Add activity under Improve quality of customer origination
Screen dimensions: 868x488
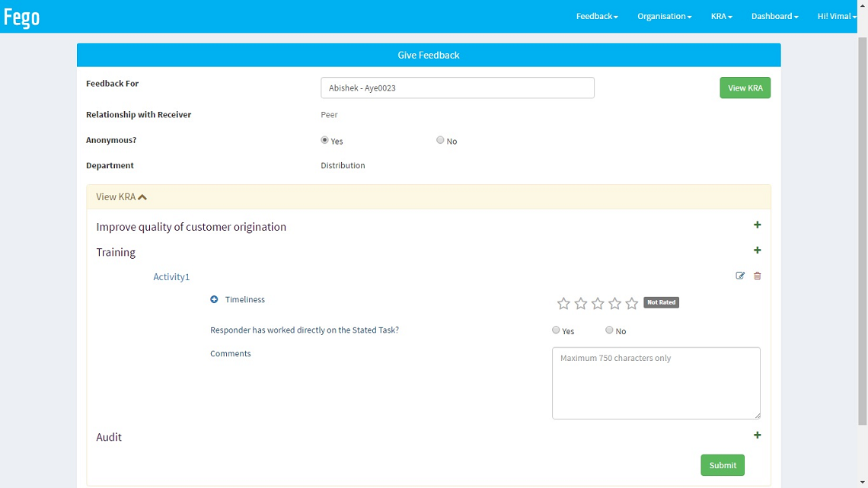point(757,225)
